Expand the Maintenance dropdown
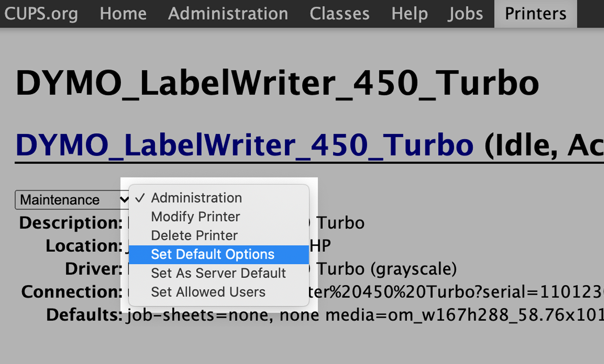The image size is (604, 364). click(72, 200)
